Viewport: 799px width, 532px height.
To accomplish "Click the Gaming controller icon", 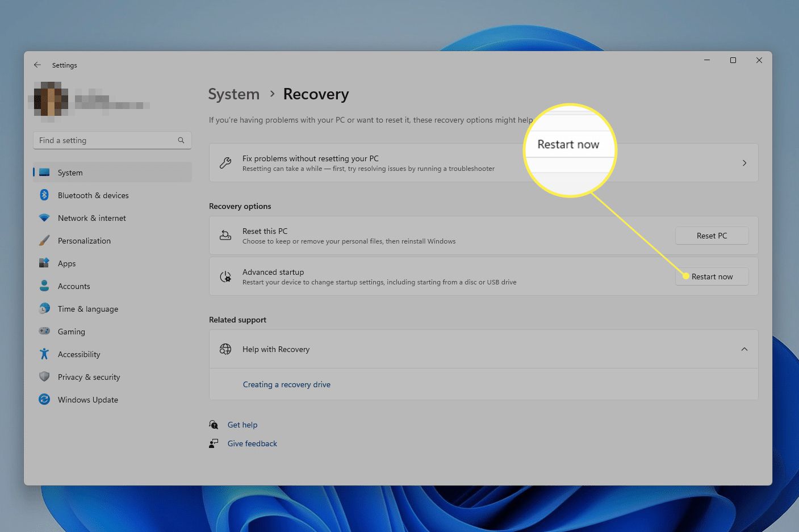I will pos(44,331).
